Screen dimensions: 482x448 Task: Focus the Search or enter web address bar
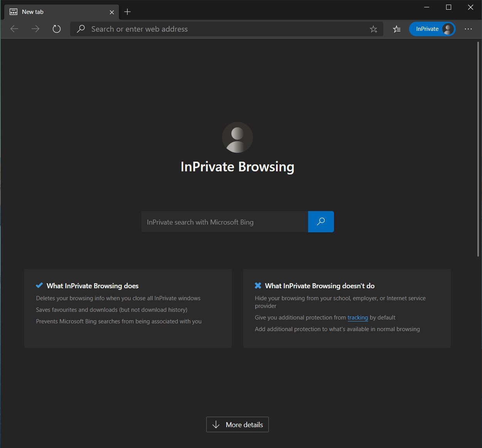[227, 29]
